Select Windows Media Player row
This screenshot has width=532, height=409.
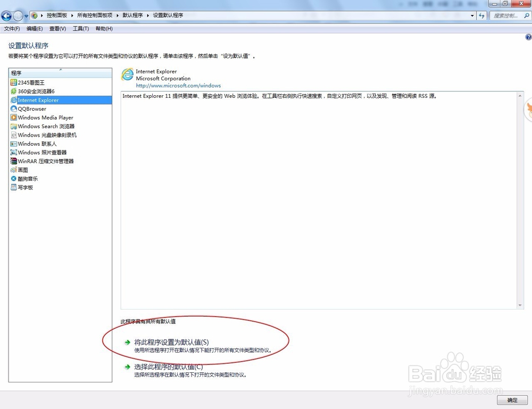tap(61, 118)
